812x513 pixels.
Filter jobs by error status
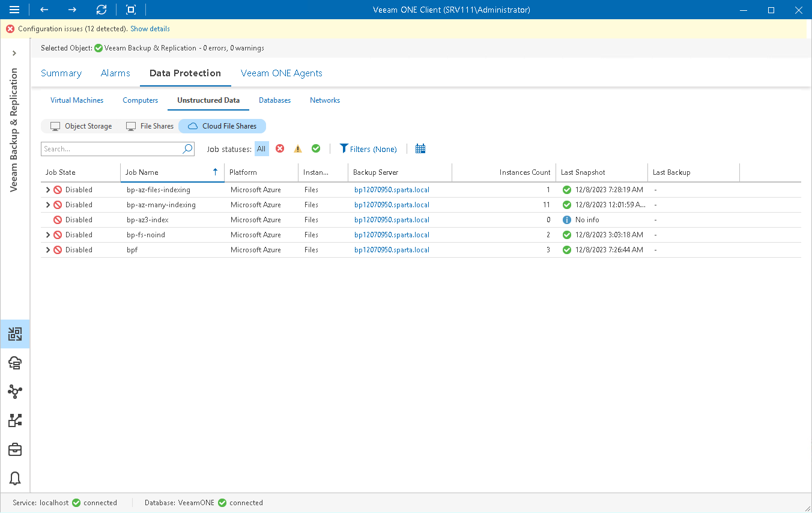280,149
